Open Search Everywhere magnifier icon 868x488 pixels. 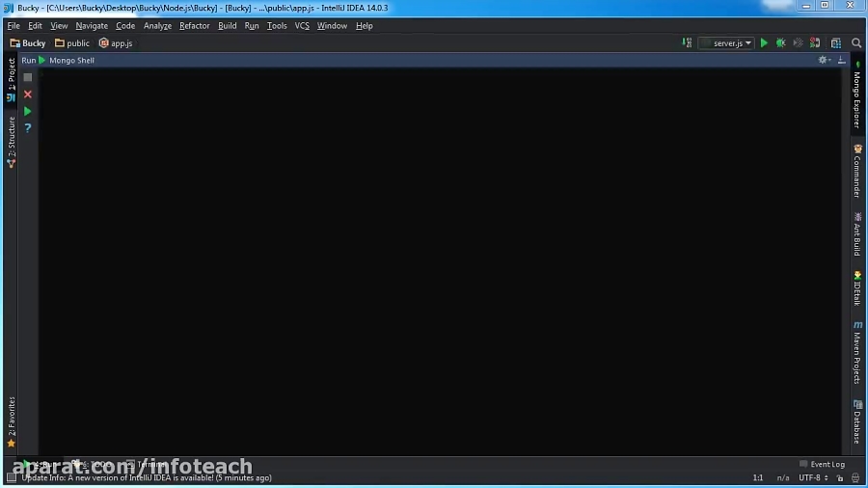click(856, 43)
